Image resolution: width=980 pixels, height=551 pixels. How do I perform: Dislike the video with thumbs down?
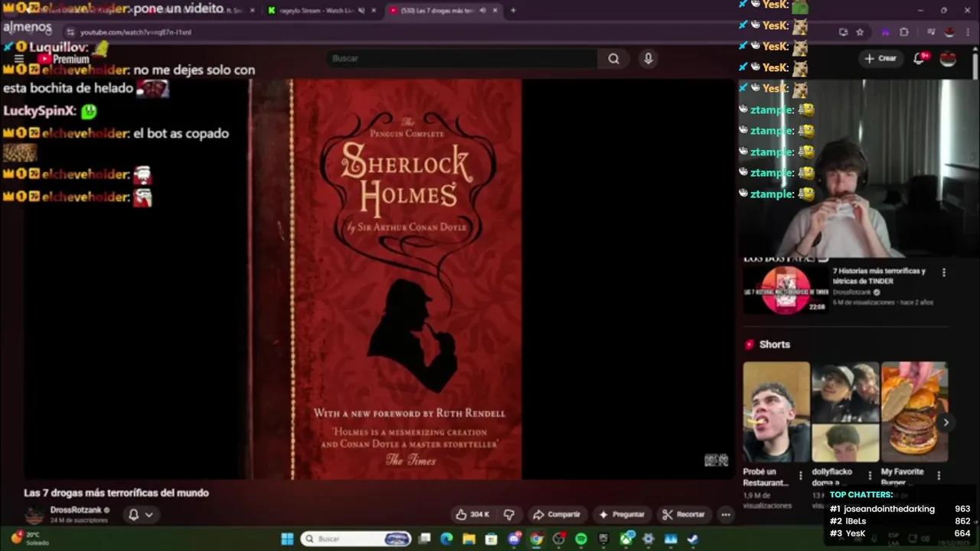point(508,514)
